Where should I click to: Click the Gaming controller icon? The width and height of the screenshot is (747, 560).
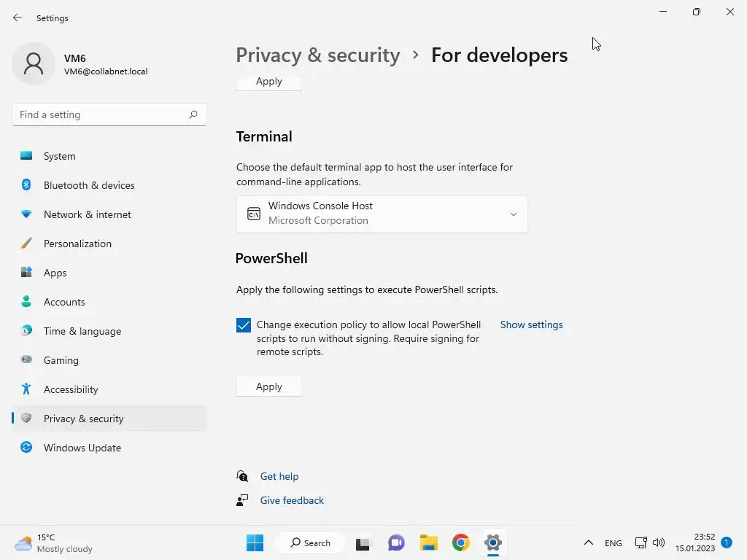tap(26, 360)
